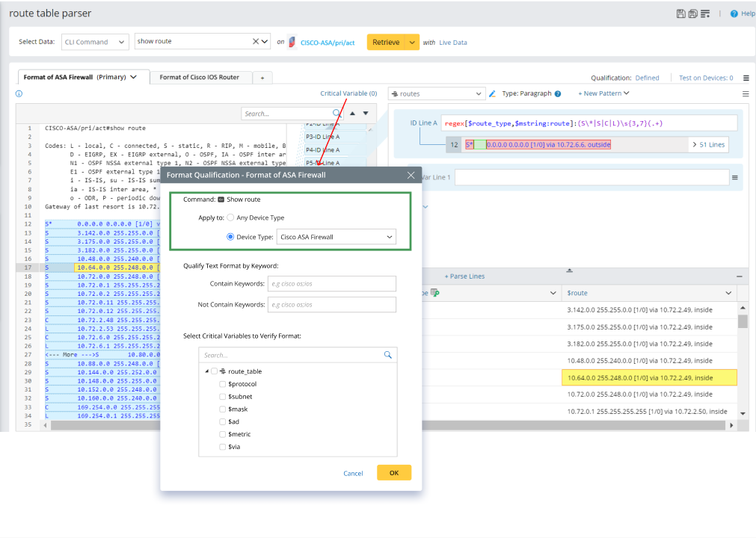
Task: Jump to previous search result arrow
Action: pyautogui.click(x=354, y=114)
